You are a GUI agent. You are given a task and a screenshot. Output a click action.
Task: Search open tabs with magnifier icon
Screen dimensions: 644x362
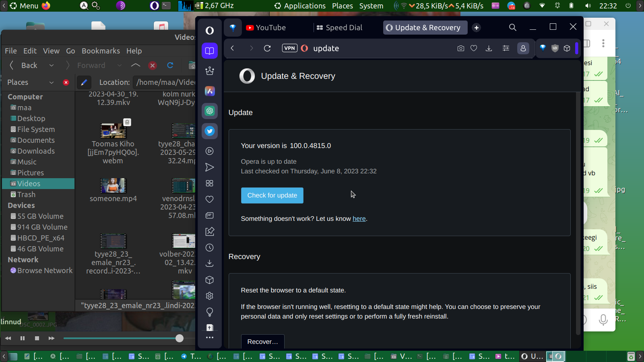click(x=512, y=27)
